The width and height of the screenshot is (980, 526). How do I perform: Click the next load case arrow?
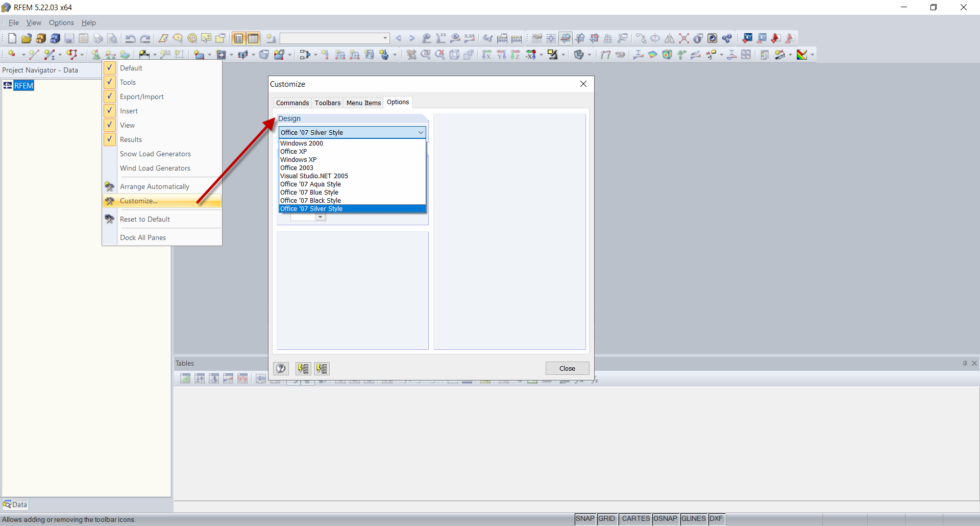click(412, 38)
